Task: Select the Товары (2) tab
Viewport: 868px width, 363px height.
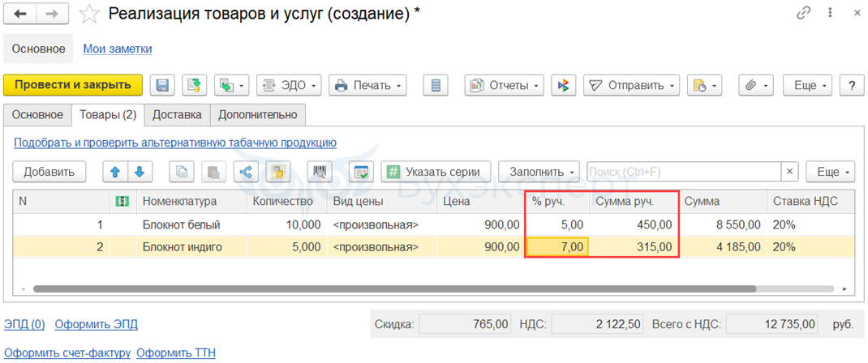Action: (x=108, y=115)
